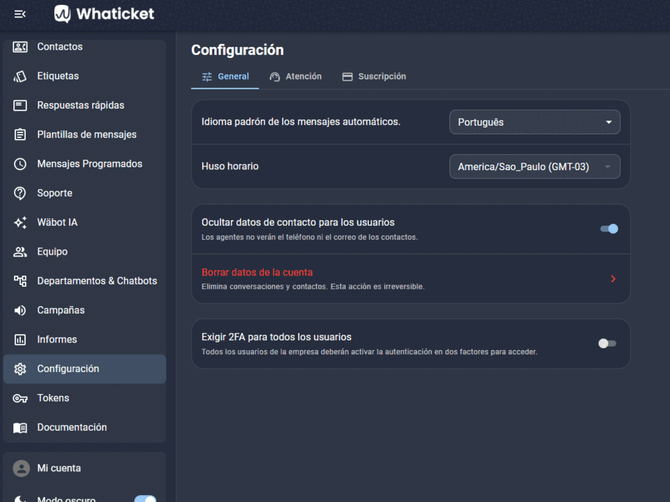Viewport: 670px width, 502px height.
Task: Click the Informes chart icon
Action: point(20,340)
